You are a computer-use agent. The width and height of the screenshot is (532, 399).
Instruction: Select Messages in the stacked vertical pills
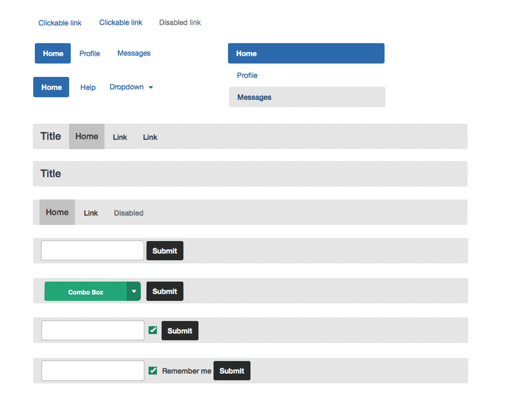point(307,97)
